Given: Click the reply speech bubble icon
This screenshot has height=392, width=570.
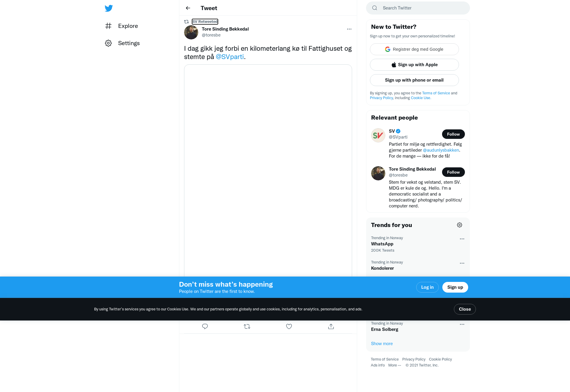Looking at the screenshot, I should (205, 326).
